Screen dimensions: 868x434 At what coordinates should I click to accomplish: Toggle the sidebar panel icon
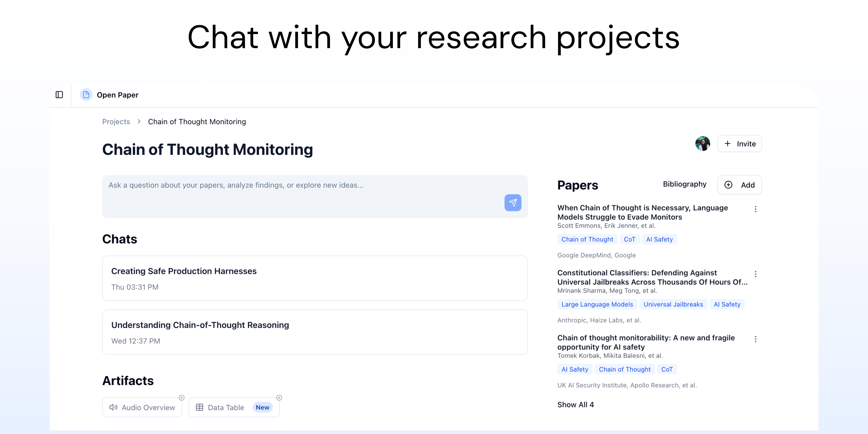[59, 95]
